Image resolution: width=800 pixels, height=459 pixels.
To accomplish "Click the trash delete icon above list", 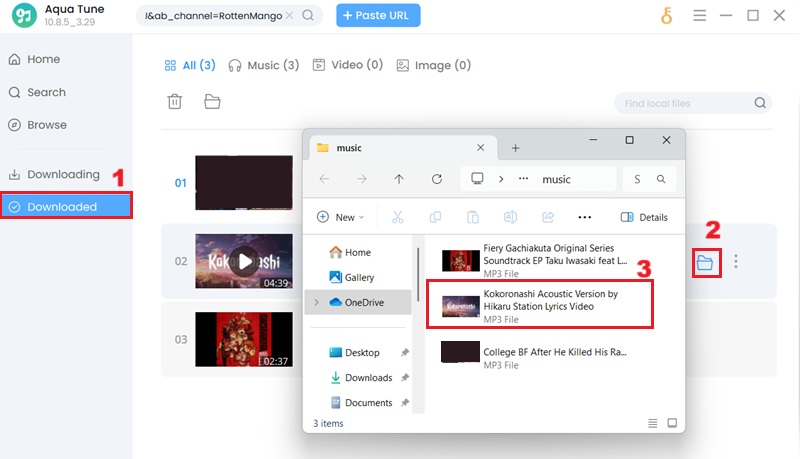I will point(175,101).
